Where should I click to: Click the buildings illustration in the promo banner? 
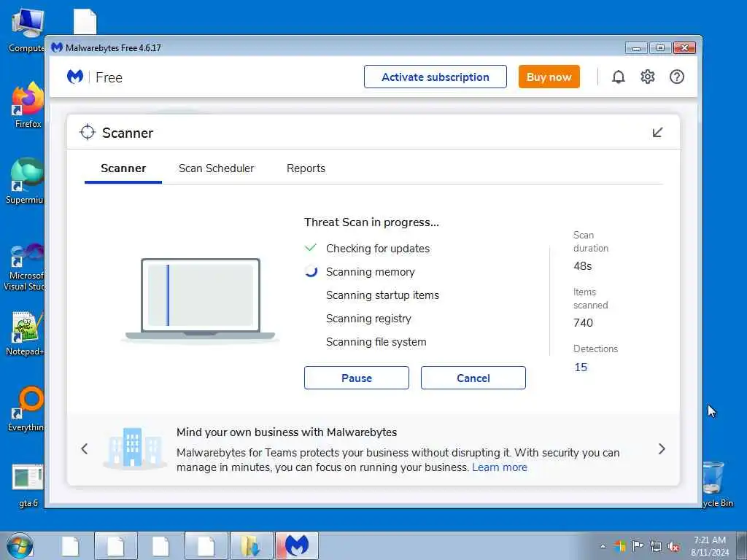coord(134,448)
